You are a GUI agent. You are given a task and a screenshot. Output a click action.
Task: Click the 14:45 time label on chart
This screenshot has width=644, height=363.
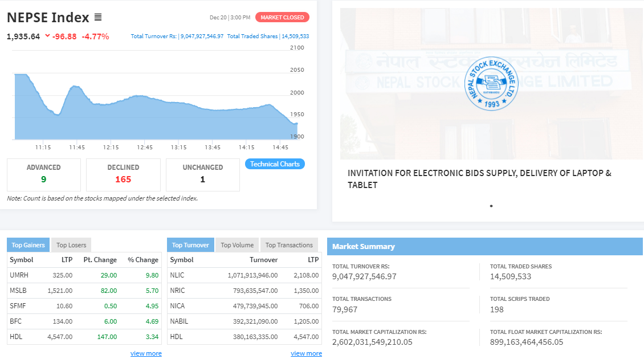280,148
